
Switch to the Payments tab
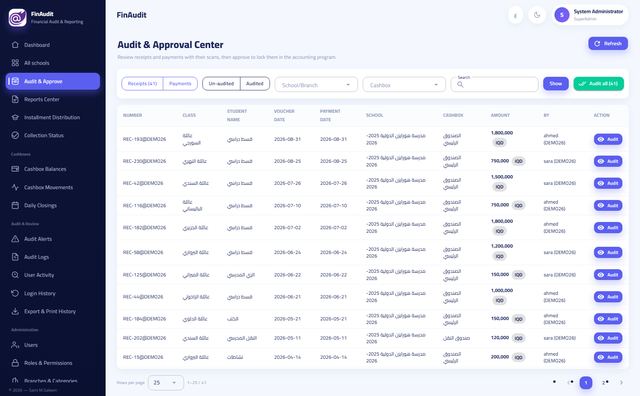point(180,84)
